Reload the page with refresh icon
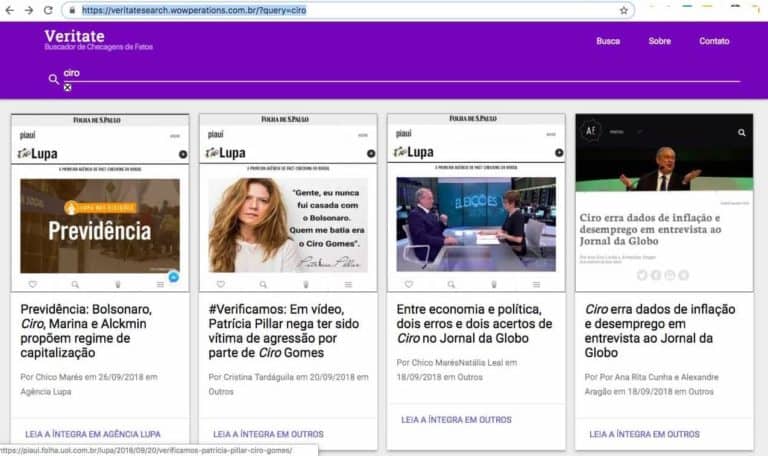This screenshot has width=768, height=456. [x=48, y=10]
